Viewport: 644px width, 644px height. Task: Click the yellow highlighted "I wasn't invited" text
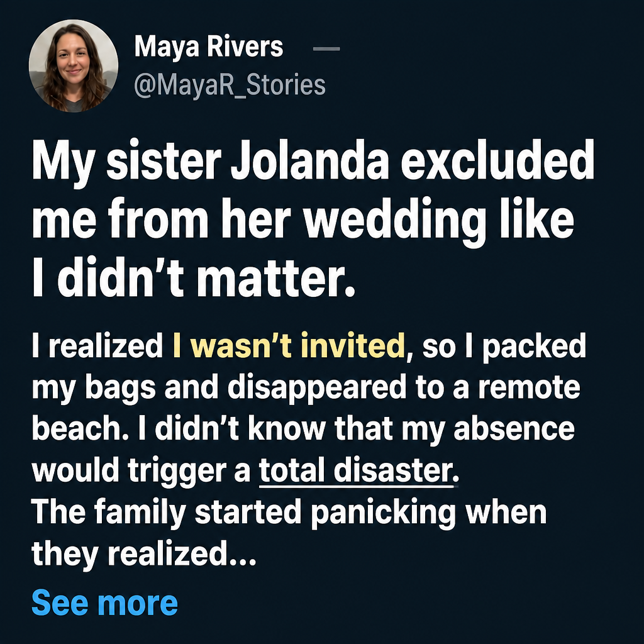(x=289, y=345)
